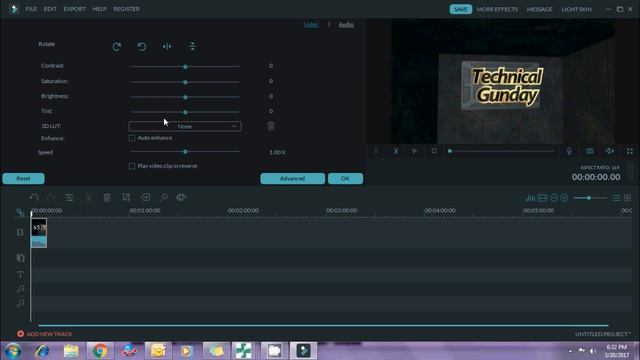The width and height of the screenshot is (640, 360).
Task: Select the video track icon
Action: click(20, 232)
